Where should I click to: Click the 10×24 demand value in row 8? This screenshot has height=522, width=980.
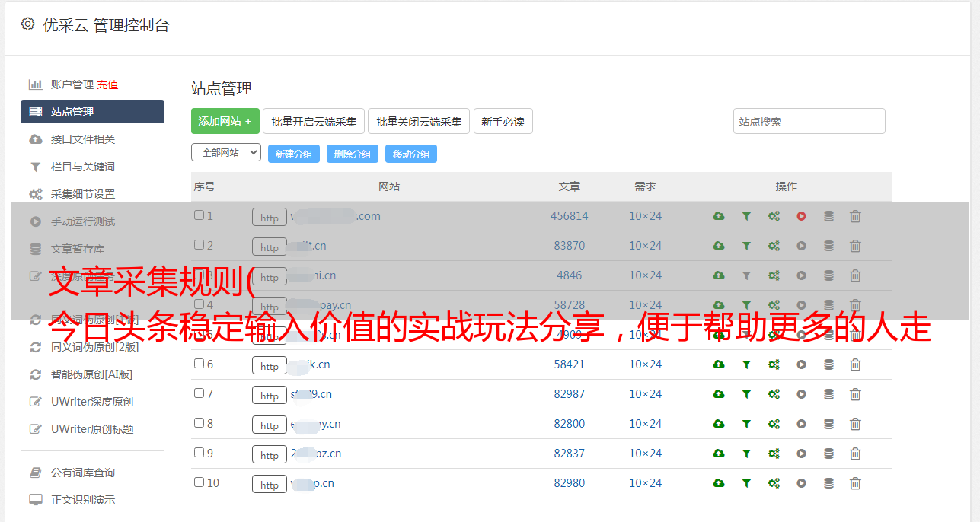(x=646, y=424)
